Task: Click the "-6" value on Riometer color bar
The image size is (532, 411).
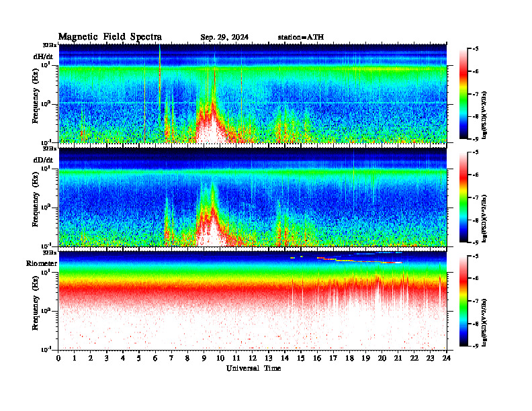Action: (x=476, y=279)
